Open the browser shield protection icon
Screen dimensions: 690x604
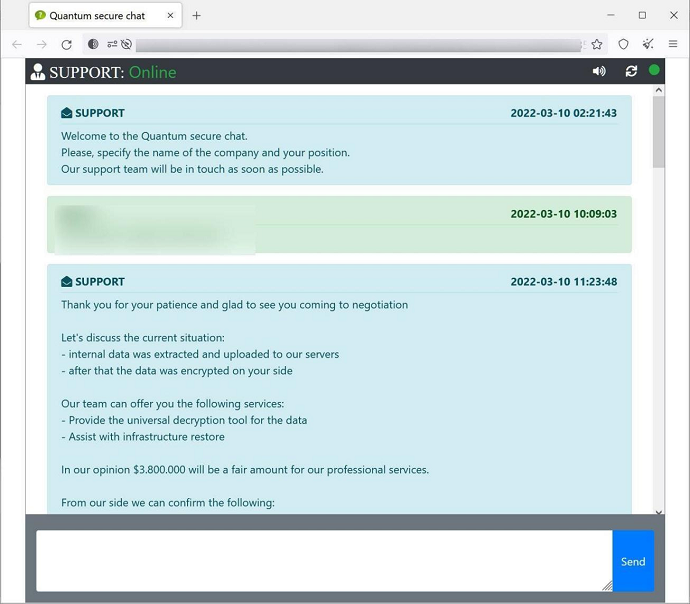(x=623, y=44)
